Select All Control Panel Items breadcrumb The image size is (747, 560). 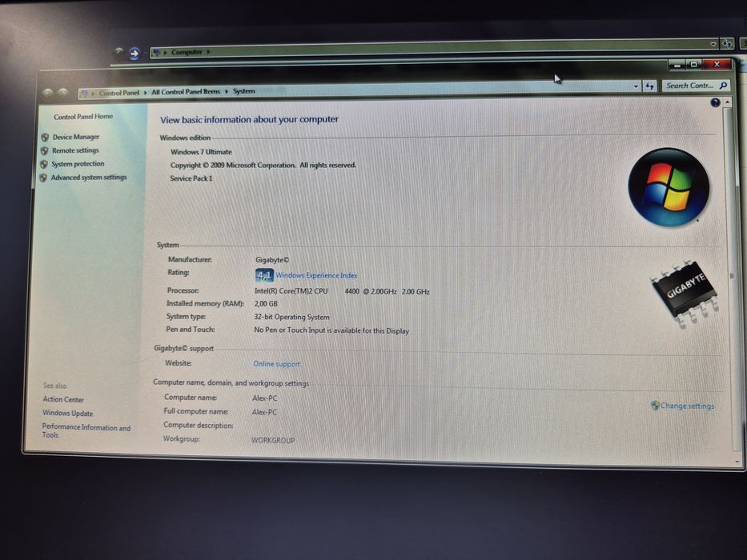click(x=186, y=91)
